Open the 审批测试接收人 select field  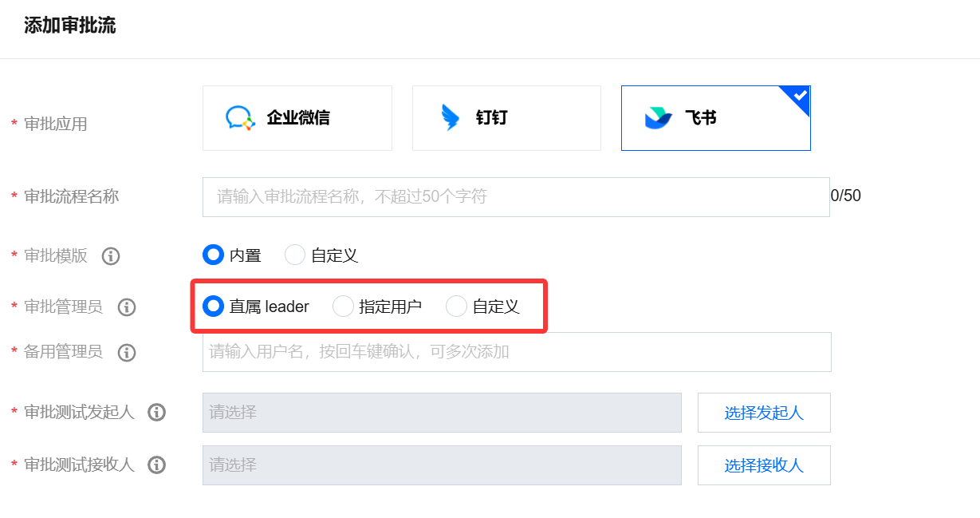442,465
